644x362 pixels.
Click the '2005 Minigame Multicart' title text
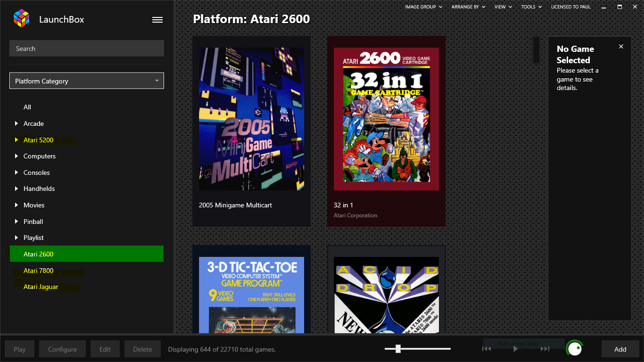[235, 205]
